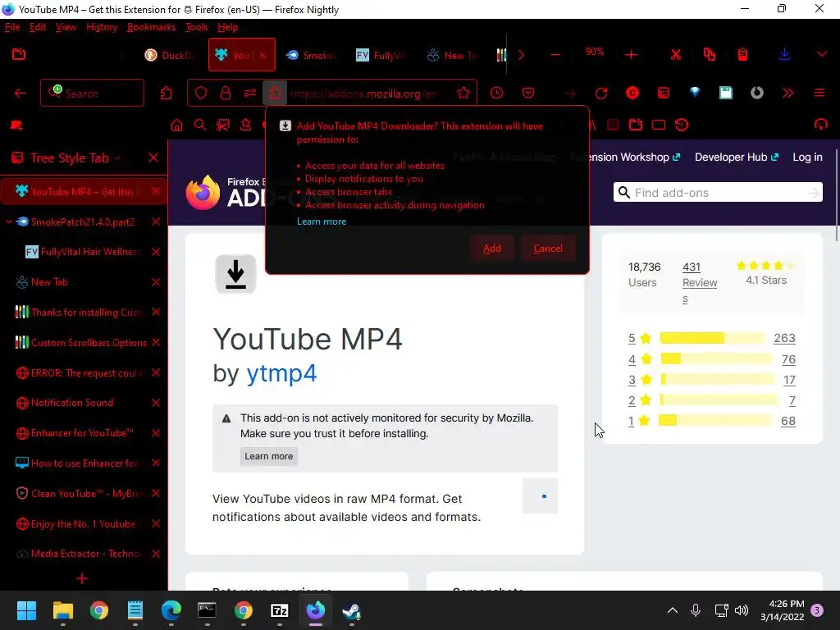The image size is (840, 630).
Task: Click the 4-star rating bar
Action: pos(716,359)
